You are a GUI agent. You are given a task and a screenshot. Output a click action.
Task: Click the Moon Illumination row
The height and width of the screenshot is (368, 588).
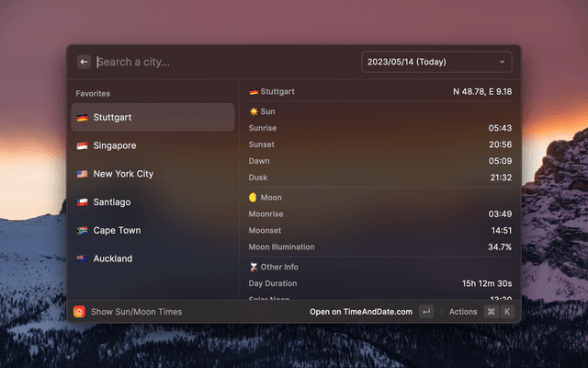[x=379, y=247]
